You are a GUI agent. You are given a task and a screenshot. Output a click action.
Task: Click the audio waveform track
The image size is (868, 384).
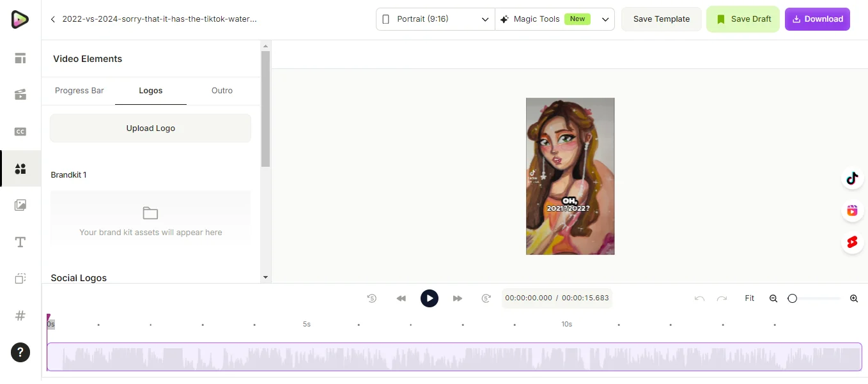(x=454, y=357)
